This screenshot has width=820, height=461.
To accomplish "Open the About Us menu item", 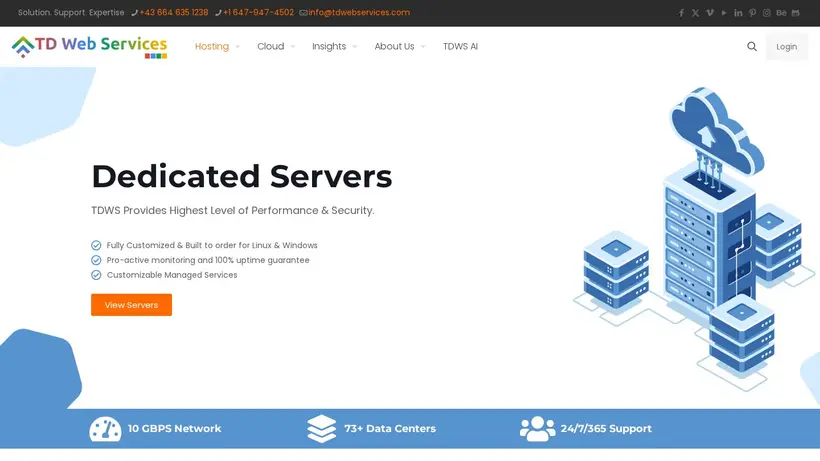I will pyautogui.click(x=394, y=47).
